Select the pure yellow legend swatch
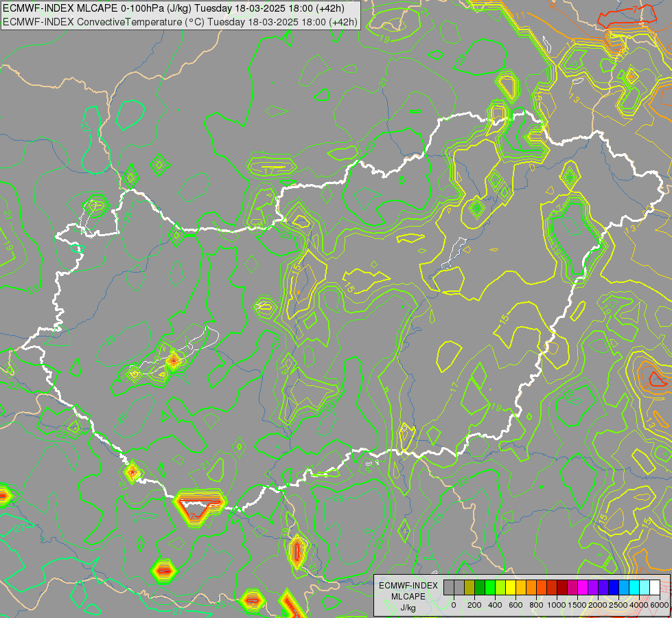 [511, 588]
